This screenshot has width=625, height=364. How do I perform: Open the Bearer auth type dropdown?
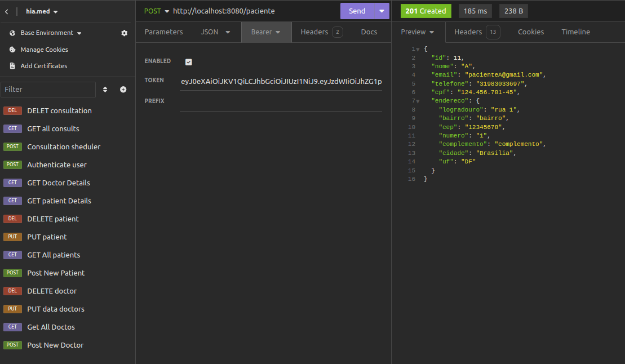pyautogui.click(x=266, y=32)
